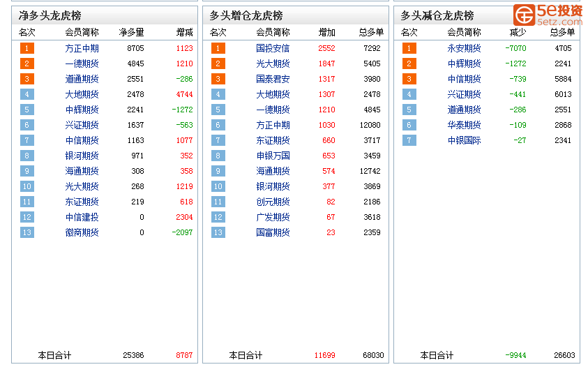588x367 pixels.
Task: Open 光大期货 in 净多头龙虎榜
Action: [x=82, y=186]
